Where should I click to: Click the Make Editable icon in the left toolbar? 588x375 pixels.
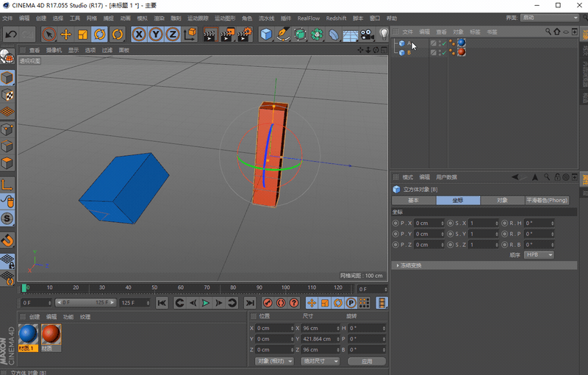(x=7, y=57)
